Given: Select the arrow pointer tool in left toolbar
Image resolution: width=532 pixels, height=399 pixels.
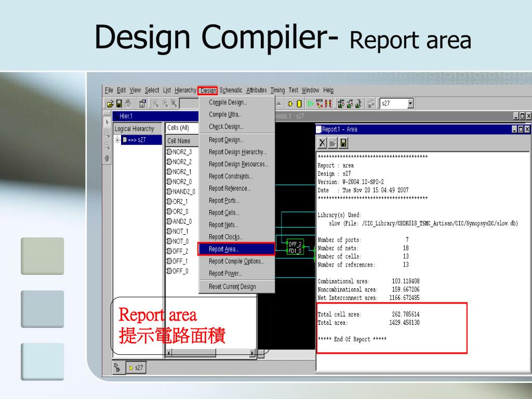Looking at the screenshot, I should tap(107, 122).
